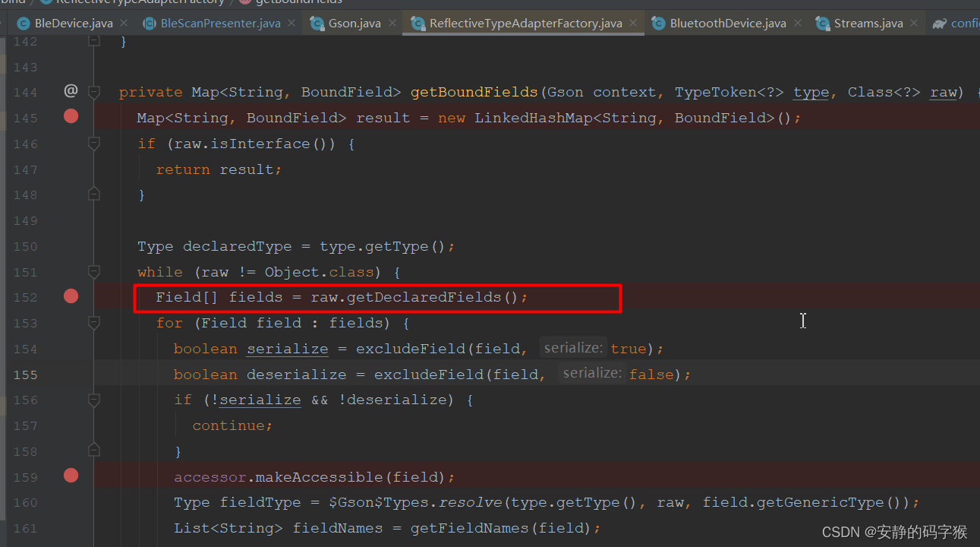Click the accessor identifier on line 159
The width and height of the screenshot is (980, 547).
tap(210, 477)
